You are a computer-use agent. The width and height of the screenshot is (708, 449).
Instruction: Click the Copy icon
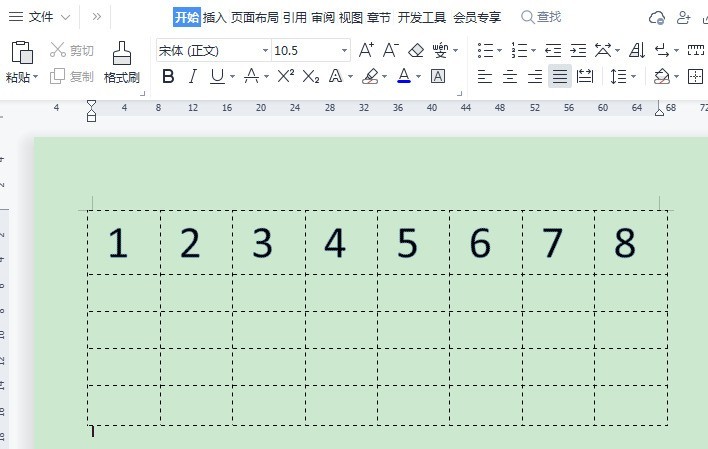(x=57, y=76)
